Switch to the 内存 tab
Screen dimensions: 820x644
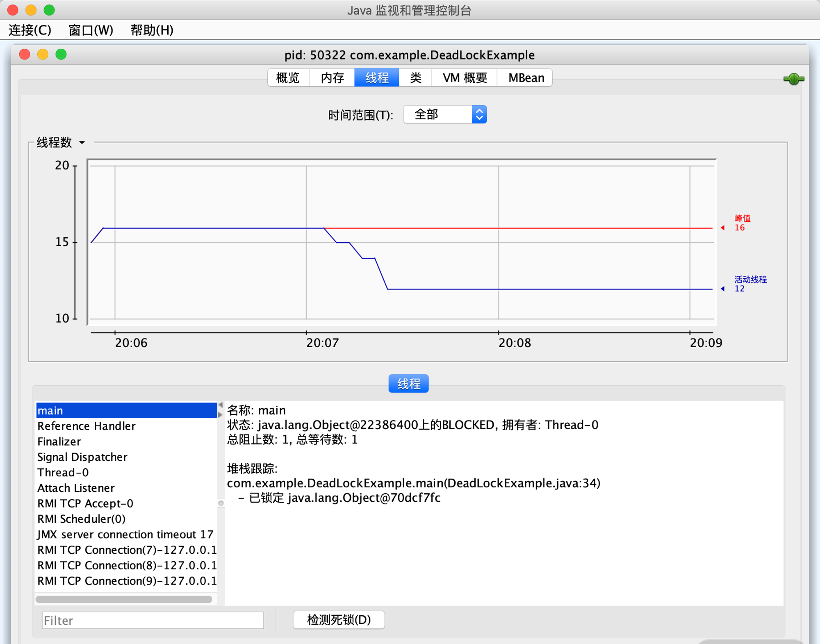(332, 77)
